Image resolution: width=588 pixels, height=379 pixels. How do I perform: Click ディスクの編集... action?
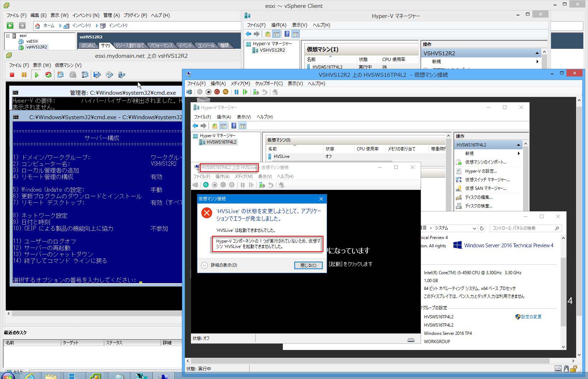(479, 197)
